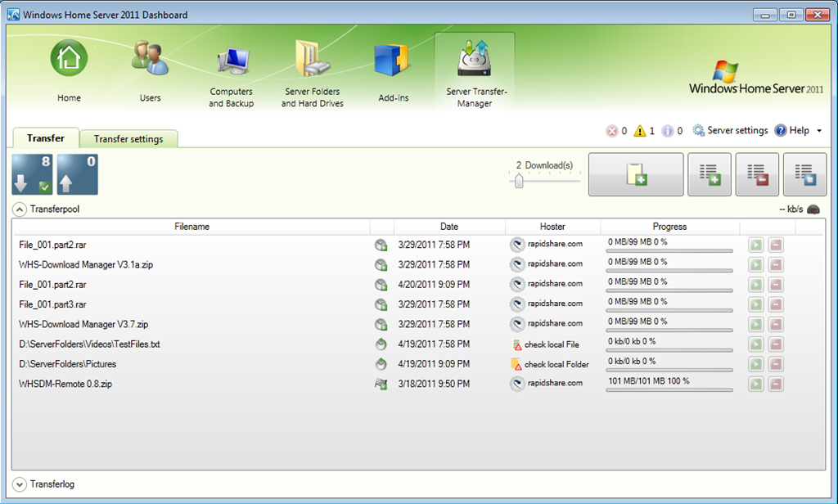Remove D:\ServerFolders\Pictures entry
Screen dimensions: 838x504
point(776,364)
